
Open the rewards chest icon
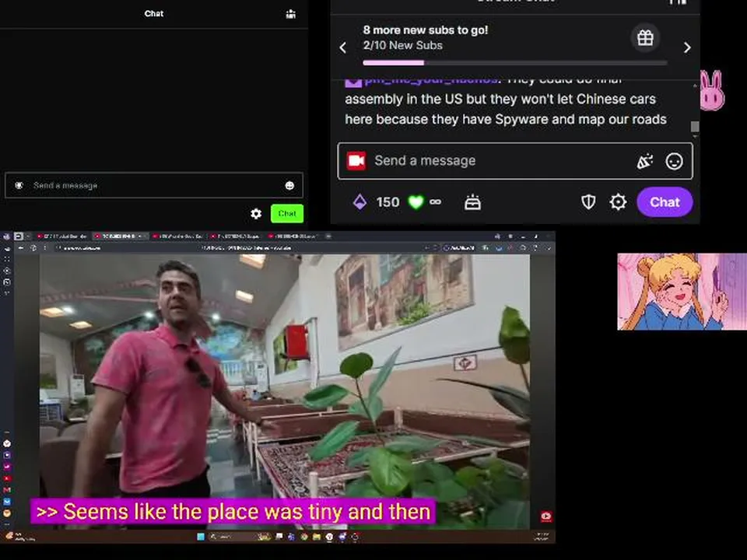click(x=472, y=202)
